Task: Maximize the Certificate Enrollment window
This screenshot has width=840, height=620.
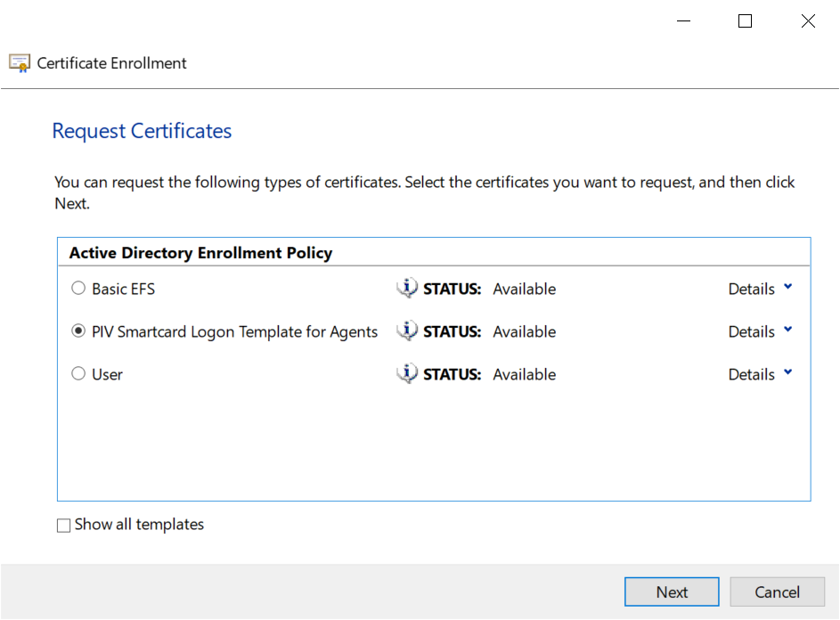Action: (x=746, y=21)
